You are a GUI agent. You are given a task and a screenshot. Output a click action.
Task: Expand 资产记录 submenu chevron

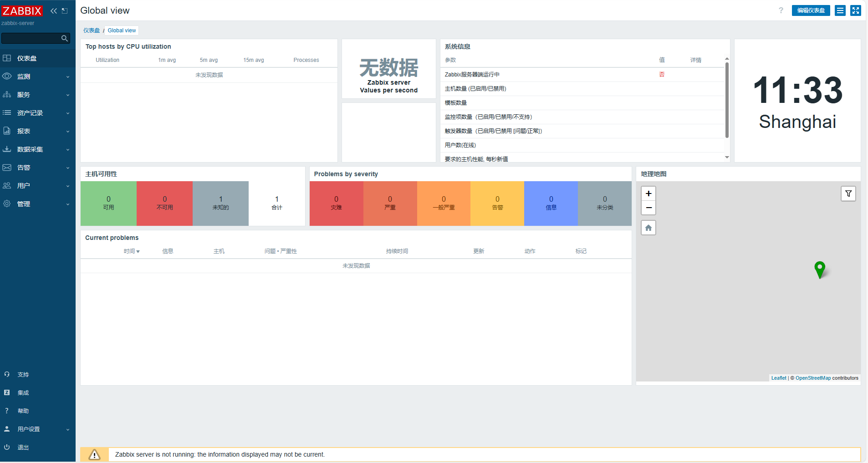click(68, 113)
